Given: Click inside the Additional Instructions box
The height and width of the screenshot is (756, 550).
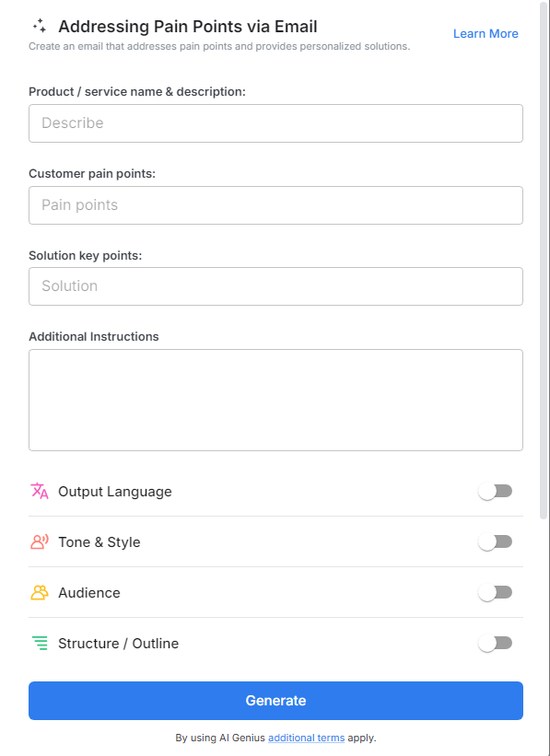Looking at the screenshot, I should [x=275, y=399].
